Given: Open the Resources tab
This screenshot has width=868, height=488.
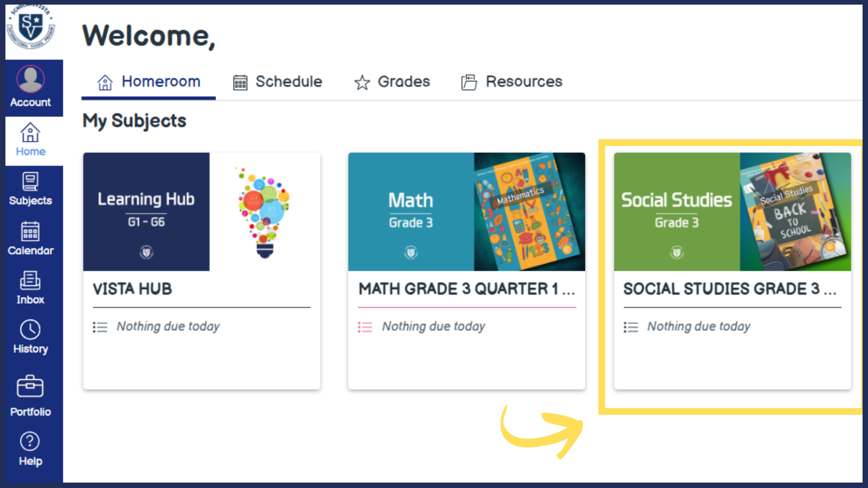Looking at the screenshot, I should [x=512, y=82].
